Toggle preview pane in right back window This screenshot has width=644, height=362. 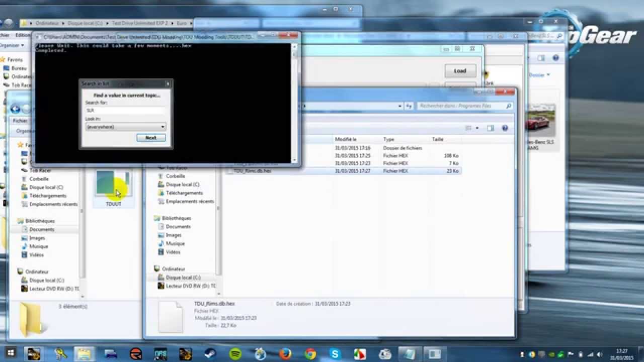[x=541, y=58]
